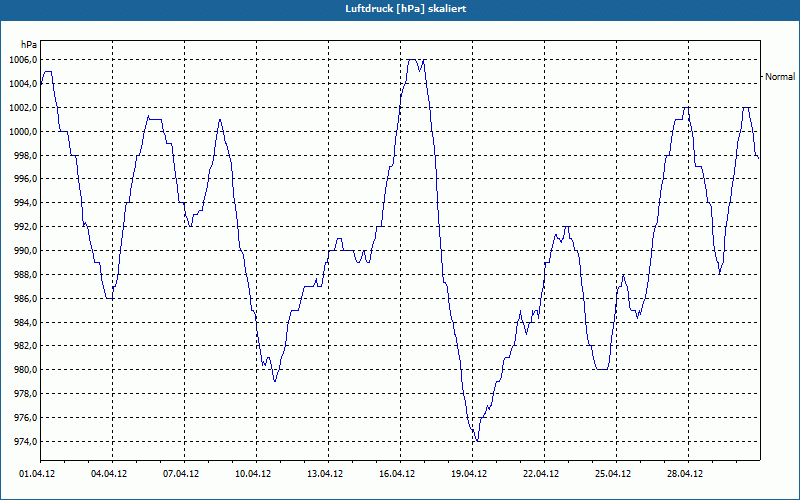Click the 28.04.12 date label
This screenshot has height=500, width=800.
point(685,474)
